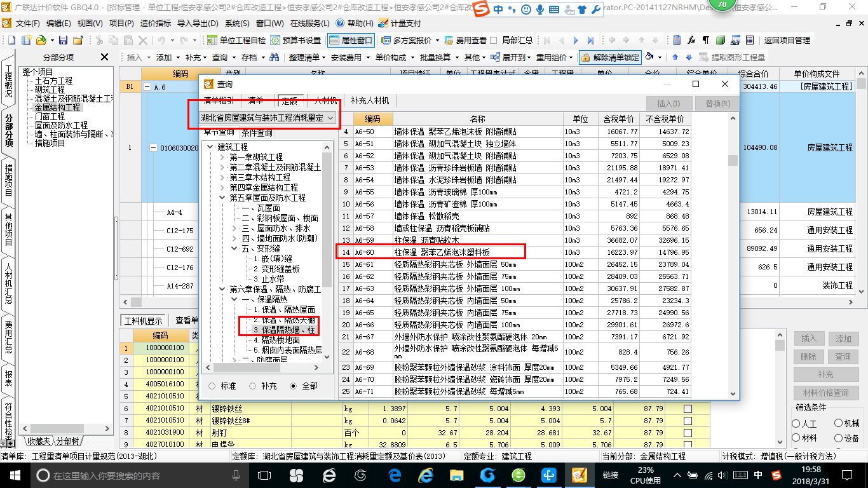Click the Sogou microphone voice input icon
This screenshot has width=868, height=488.
tap(540, 10)
